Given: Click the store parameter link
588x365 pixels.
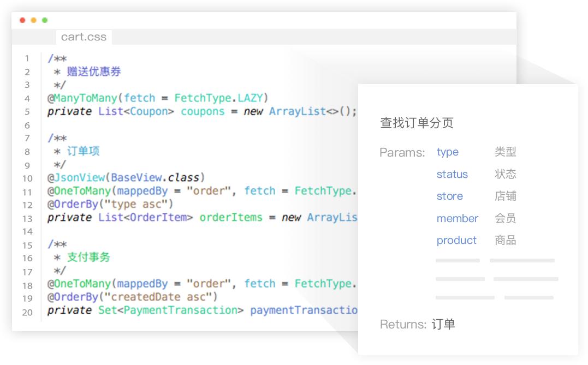Looking at the screenshot, I should click(x=449, y=196).
